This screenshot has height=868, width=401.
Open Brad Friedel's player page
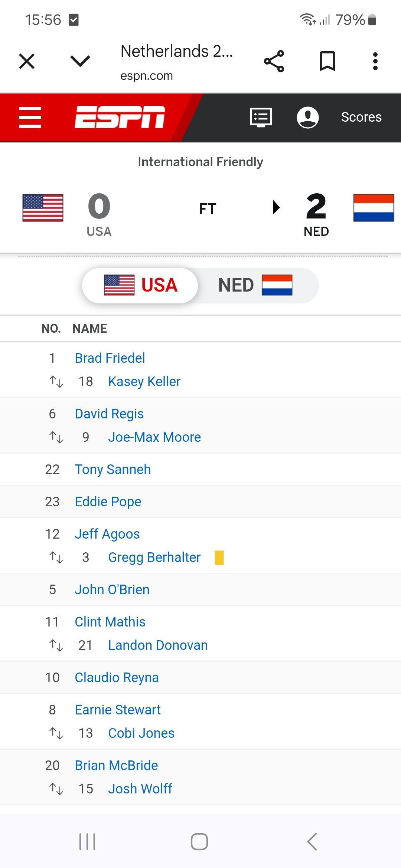[x=110, y=358]
